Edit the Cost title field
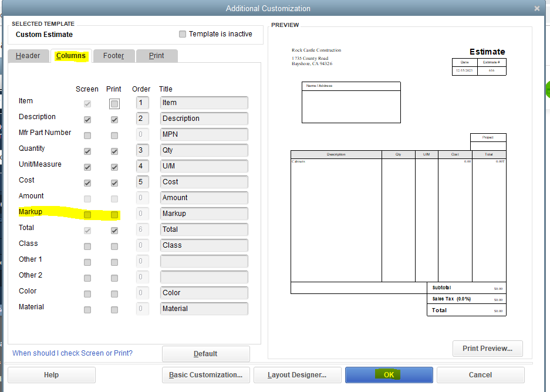 (x=204, y=182)
